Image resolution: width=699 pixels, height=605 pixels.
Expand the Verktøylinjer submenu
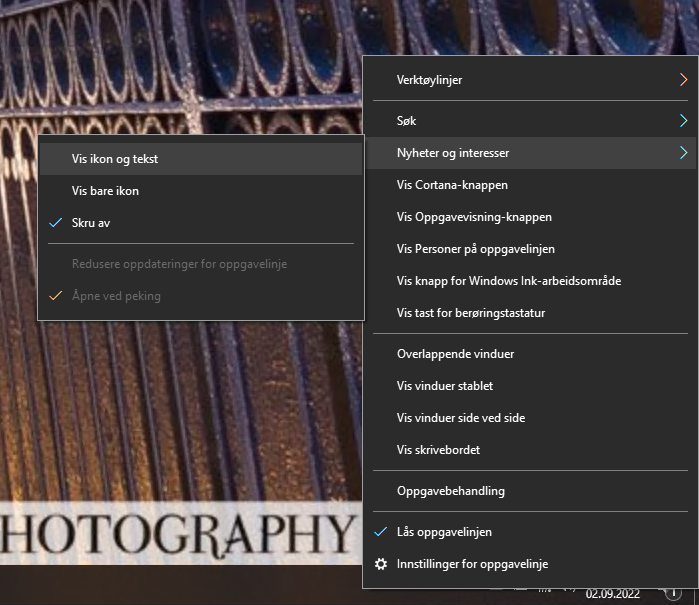point(530,80)
